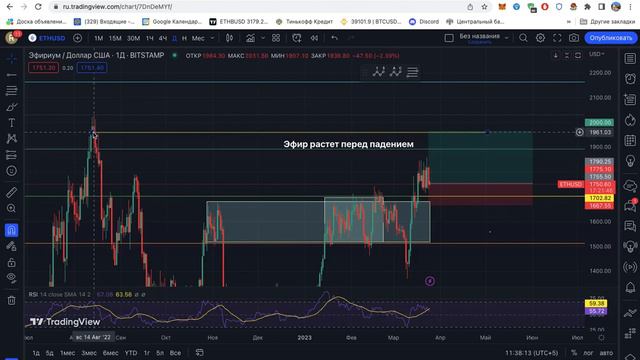Screen dimensions: 640x360
Task: Open the Без названия layout dropdown
Action: pos(484,38)
